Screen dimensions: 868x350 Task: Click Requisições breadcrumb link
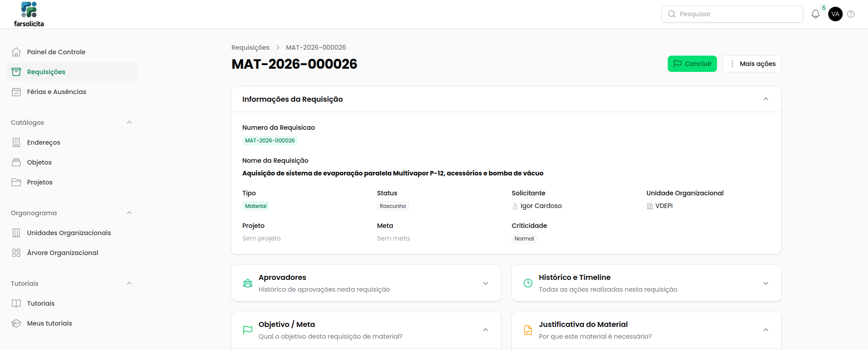click(250, 47)
